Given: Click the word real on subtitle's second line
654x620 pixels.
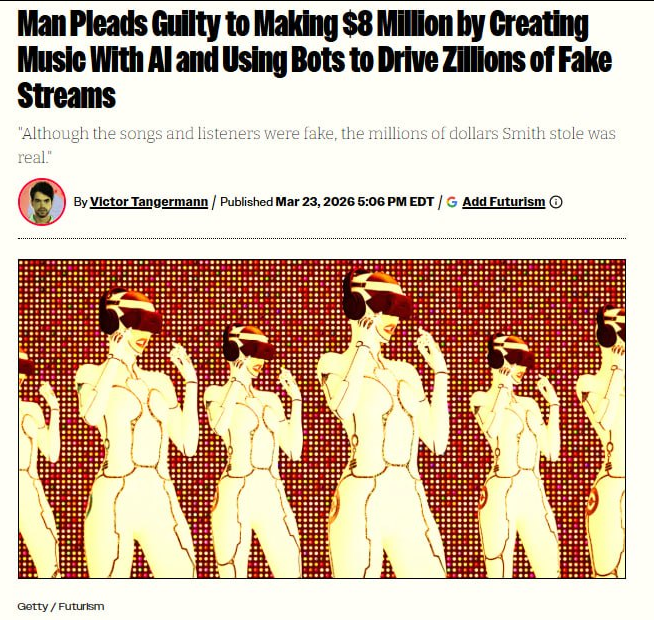Looking at the screenshot, I should [33, 158].
